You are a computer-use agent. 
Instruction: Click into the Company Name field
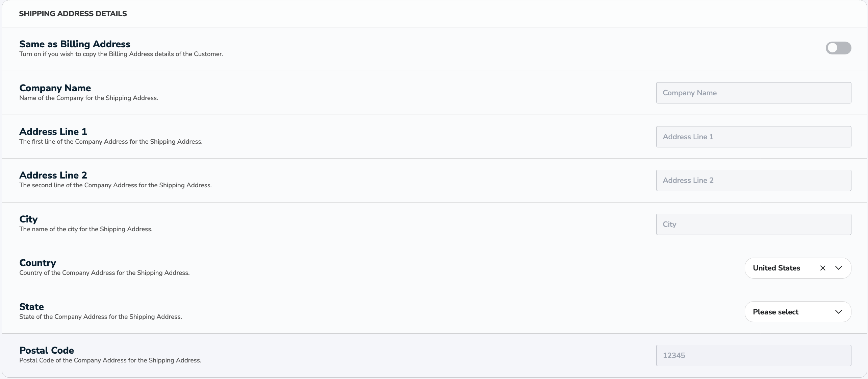(753, 93)
